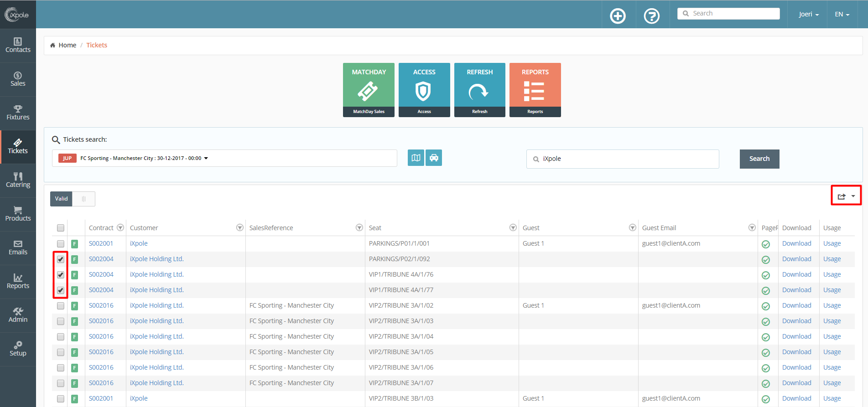Click the iXpole logo
The width and height of the screenshot is (868, 407).
click(17, 15)
